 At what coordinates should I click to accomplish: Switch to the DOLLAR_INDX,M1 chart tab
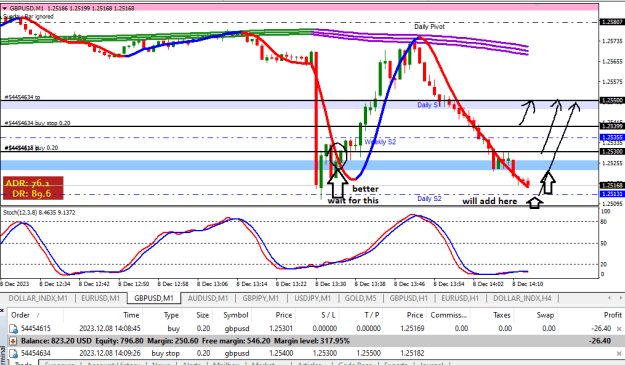click(38, 298)
